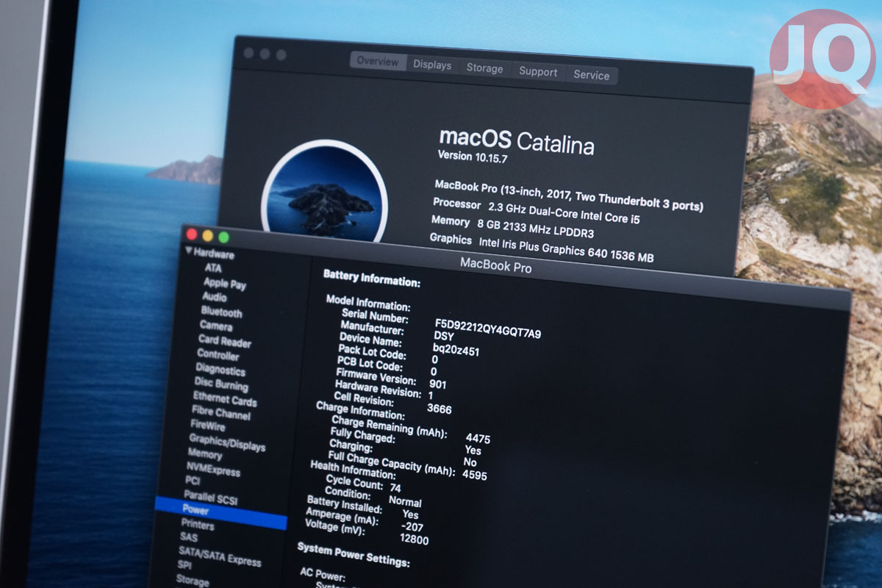Click the device name bq20z451

pyautogui.click(x=456, y=350)
